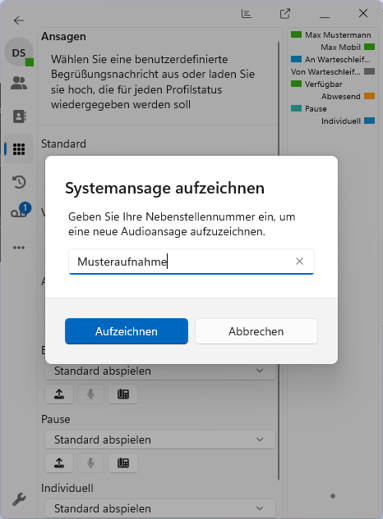Click orange swatch next to Abwesend
The image size is (383, 519).
(369, 96)
